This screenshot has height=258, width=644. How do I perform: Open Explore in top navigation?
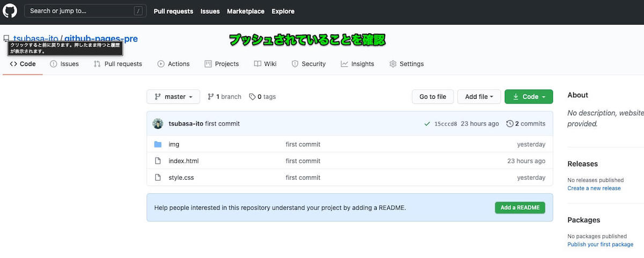283,11
